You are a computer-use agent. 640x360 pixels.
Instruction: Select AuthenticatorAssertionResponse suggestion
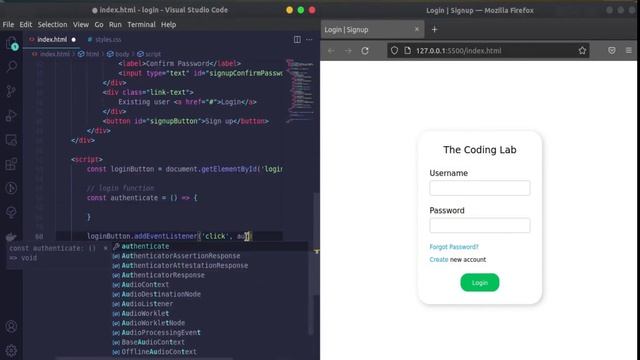pos(210,256)
